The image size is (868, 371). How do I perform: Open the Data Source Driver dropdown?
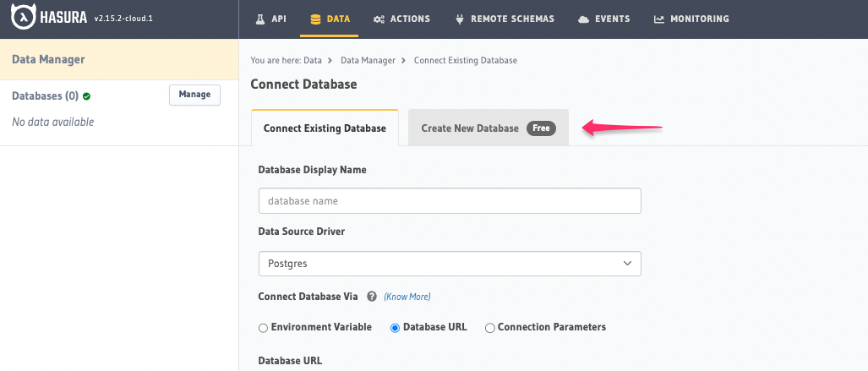click(x=450, y=264)
